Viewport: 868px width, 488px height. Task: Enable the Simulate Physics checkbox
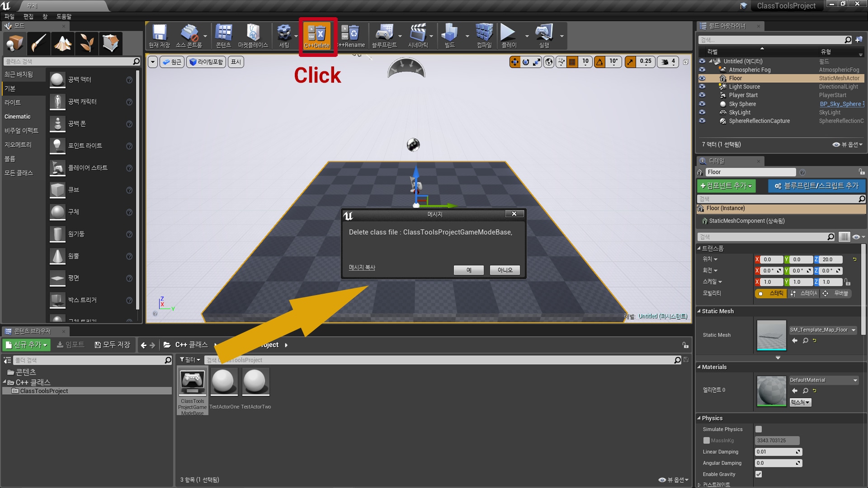(758, 429)
